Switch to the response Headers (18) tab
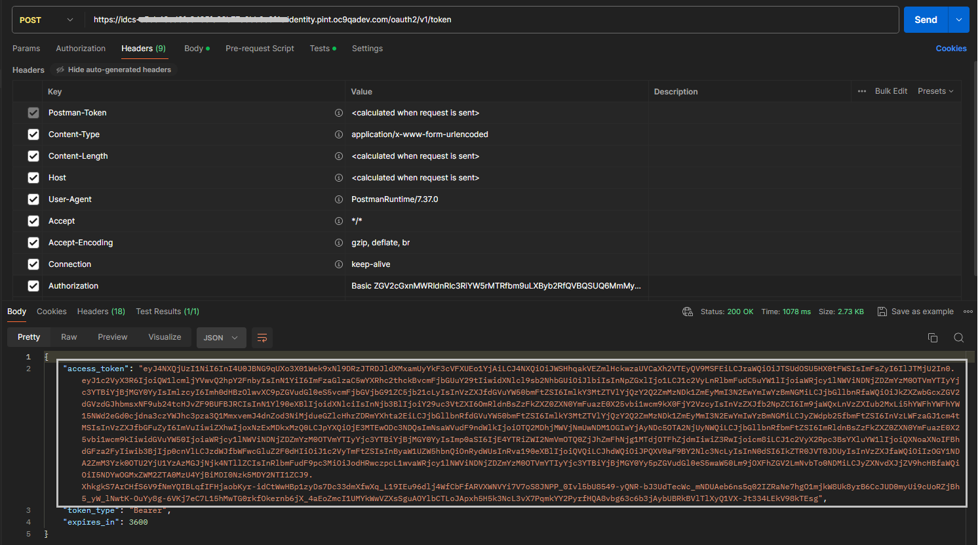 101,312
